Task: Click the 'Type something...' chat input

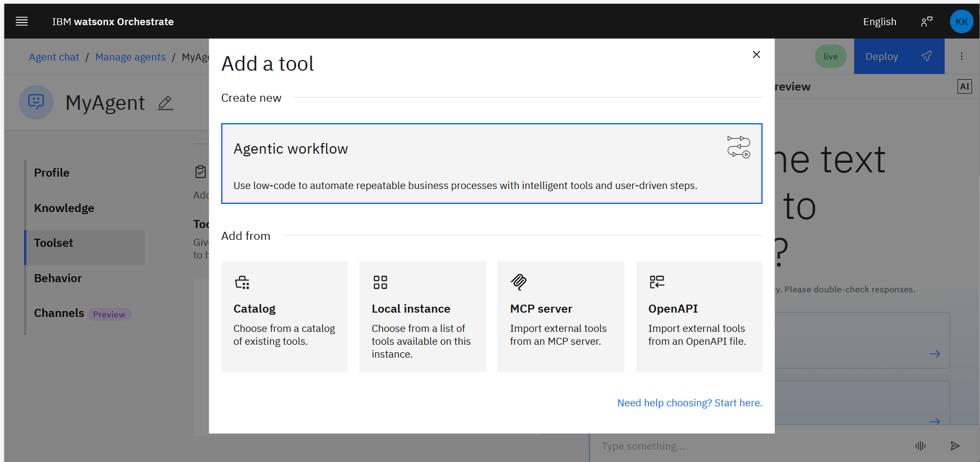Action: [x=750, y=446]
